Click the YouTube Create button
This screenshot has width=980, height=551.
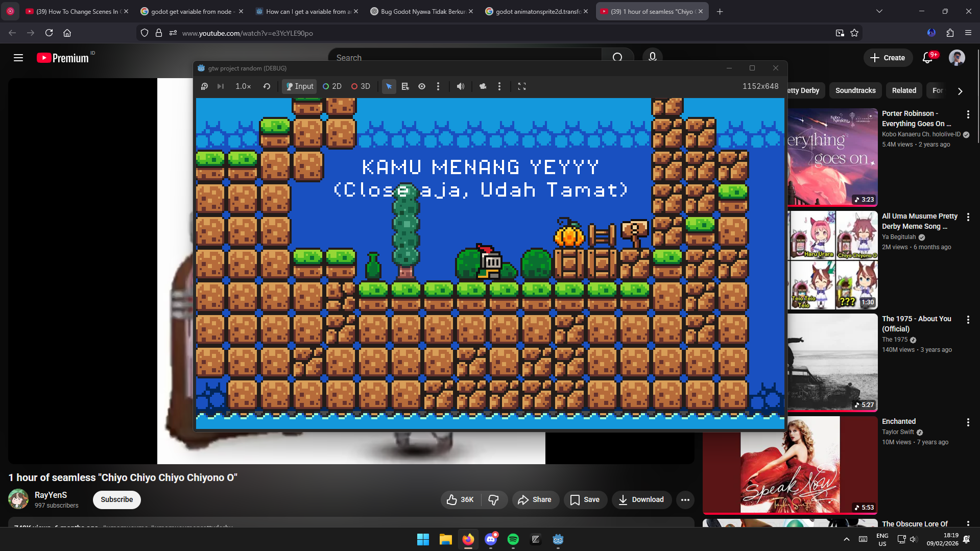pos(888,58)
